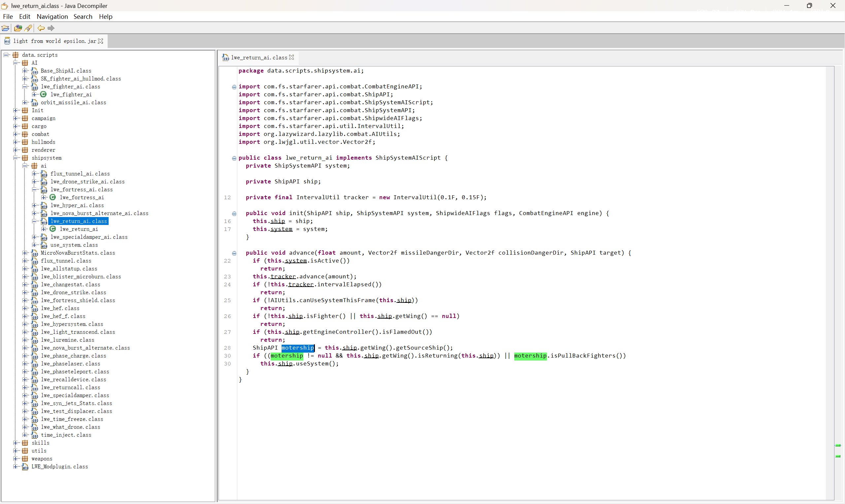
Task: Click the Open Type toolbar icon
Action: pos(18,28)
